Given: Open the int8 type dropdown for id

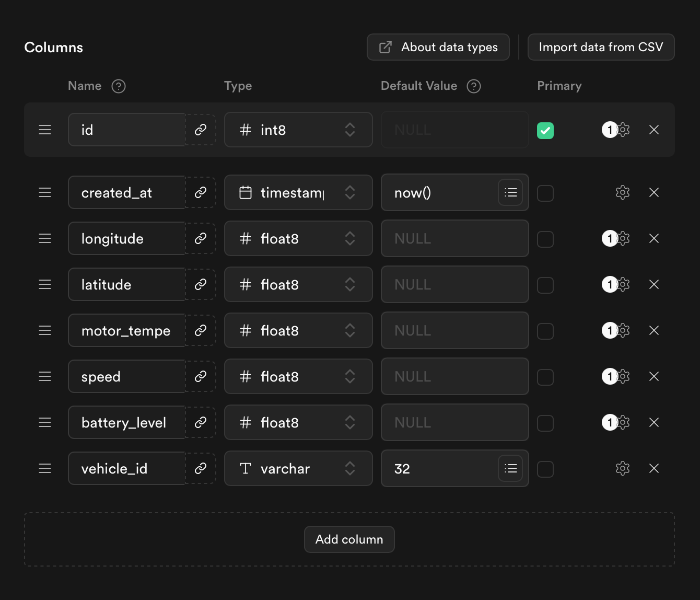Looking at the screenshot, I should (298, 130).
